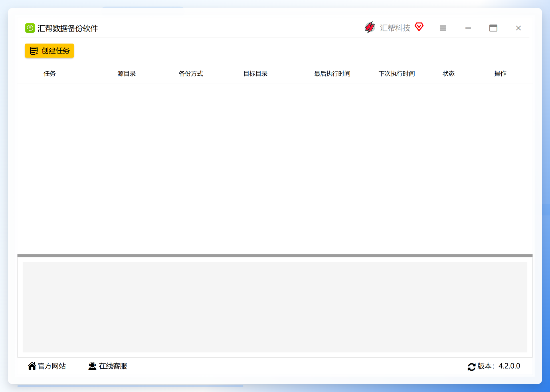The height and width of the screenshot is (392, 550).
Task: Click the 版本: 4.2.0.0 text
Action: click(x=499, y=366)
